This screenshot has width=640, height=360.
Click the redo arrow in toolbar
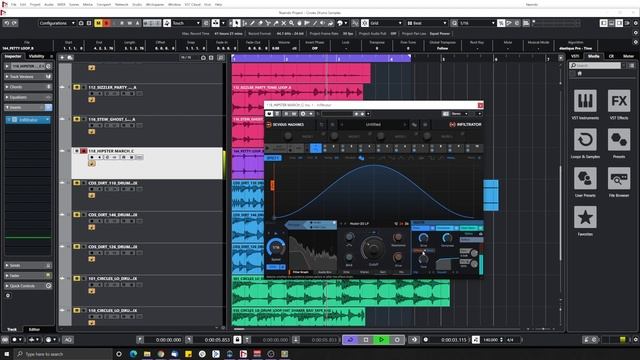tap(14, 23)
